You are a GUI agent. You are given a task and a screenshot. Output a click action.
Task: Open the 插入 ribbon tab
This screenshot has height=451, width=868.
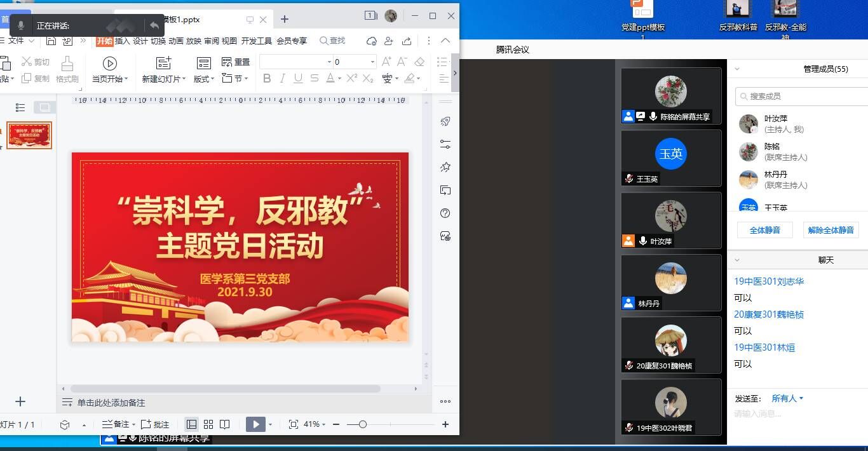tap(122, 41)
